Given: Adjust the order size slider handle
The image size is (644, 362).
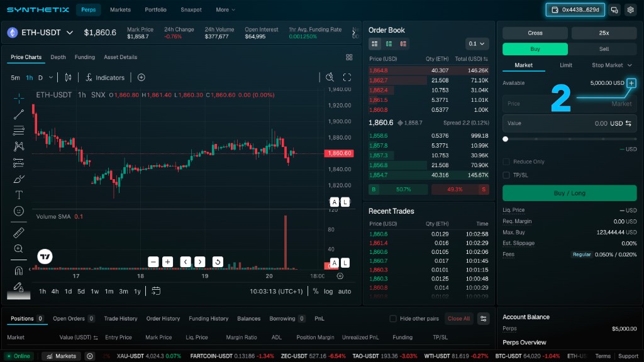Looking at the screenshot, I should click(506, 139).
